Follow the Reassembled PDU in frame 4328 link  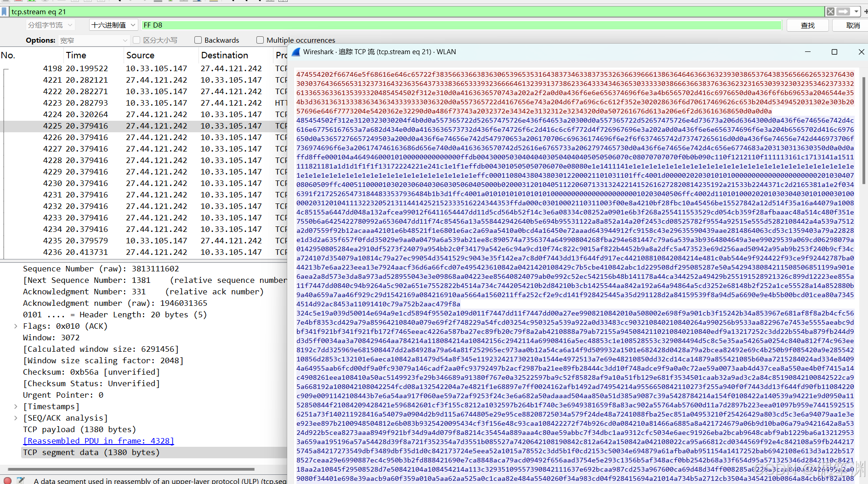98,441
